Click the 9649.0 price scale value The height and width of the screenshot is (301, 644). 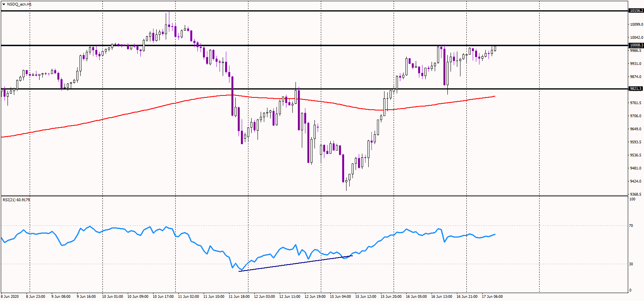(x=636, y=129)
